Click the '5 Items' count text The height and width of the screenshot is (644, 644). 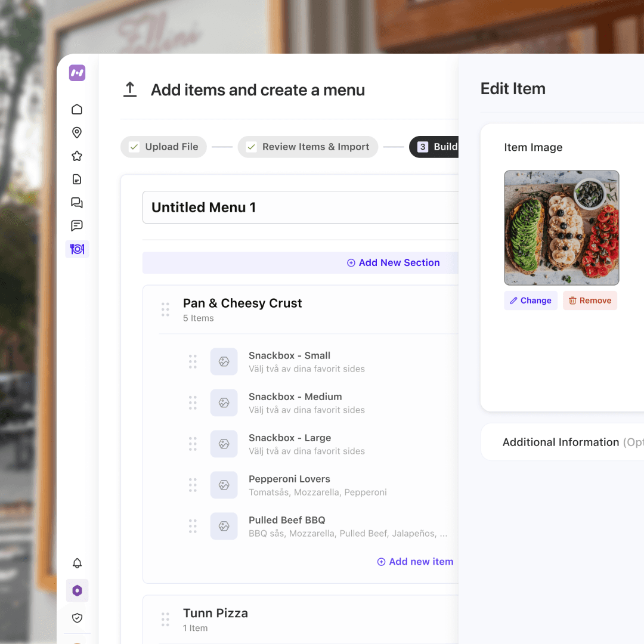pos(199,318)
